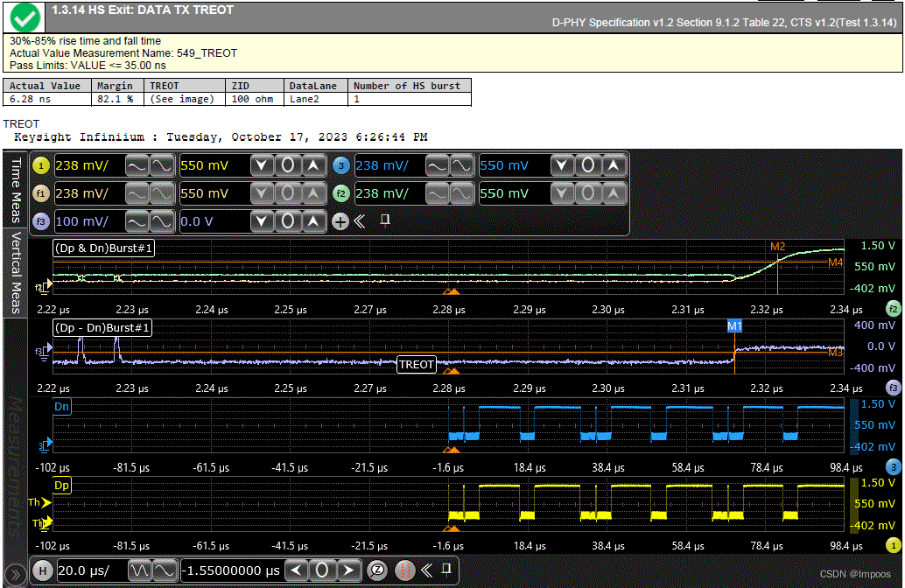The image size is (905, 588).
Task: Click channel 3 grid indicator at right edge
Action: point(894,467)
